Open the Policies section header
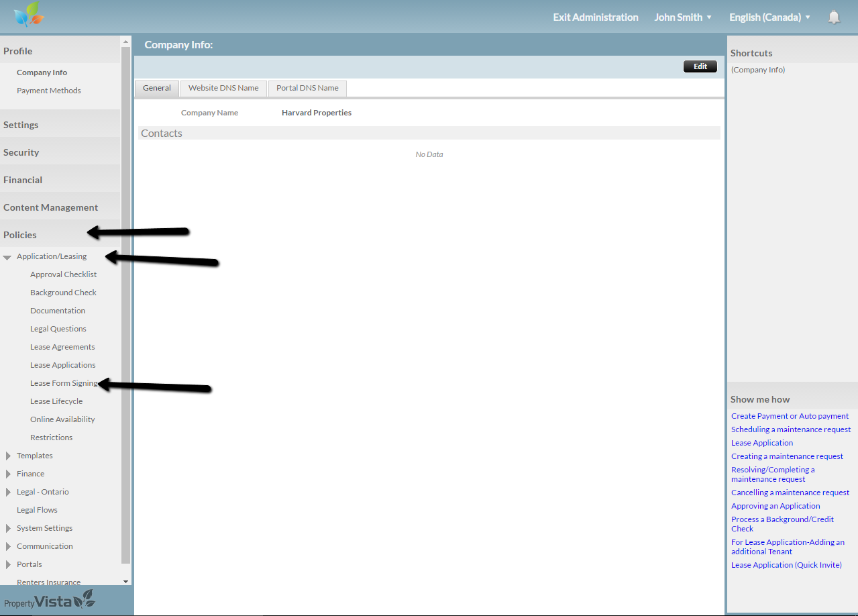Screen dimensions: 858x616 20,235
